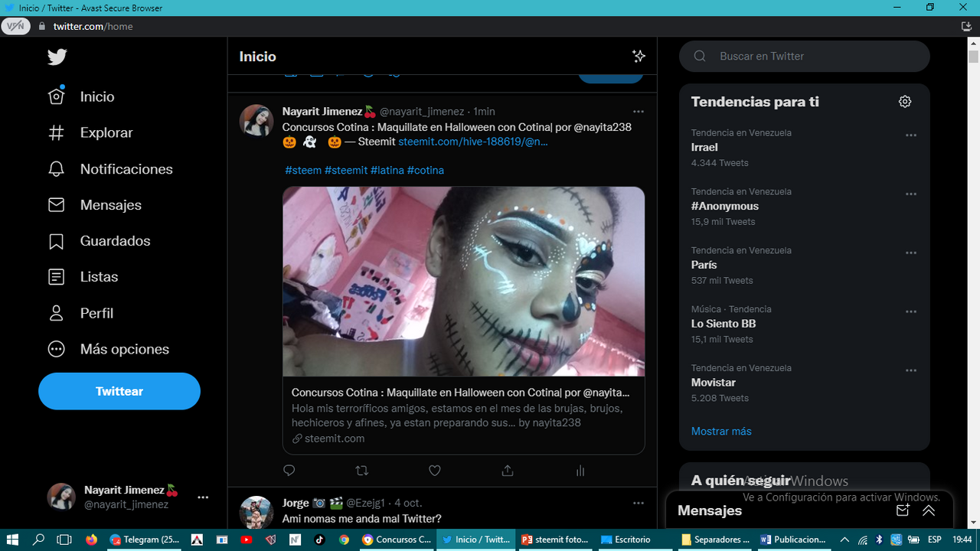Open the Windows Start menu
Image resolution: width=980 pixels, height=551 pixels.
(x=12, y=540)
